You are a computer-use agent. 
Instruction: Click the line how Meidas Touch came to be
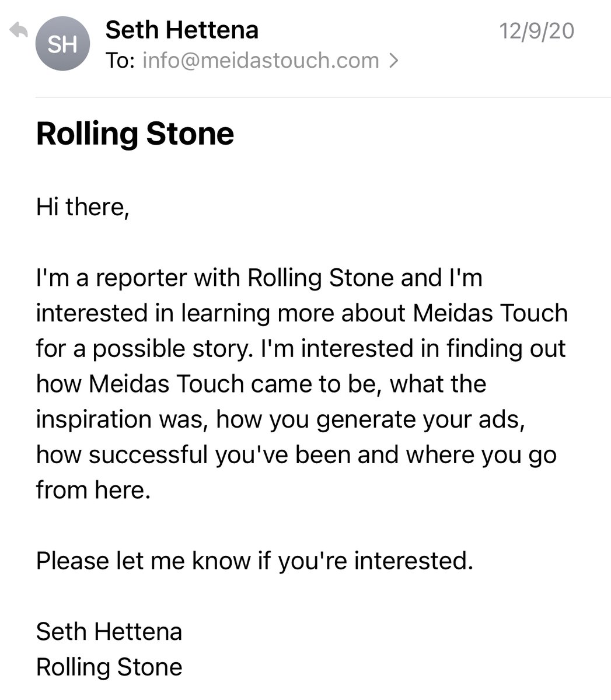tap(261, 384)
